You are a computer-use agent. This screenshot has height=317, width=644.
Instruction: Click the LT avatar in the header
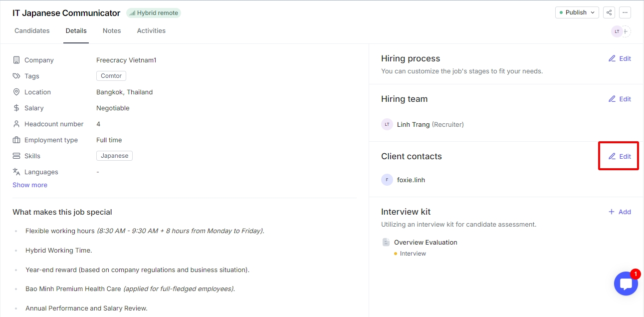point(617,31)
